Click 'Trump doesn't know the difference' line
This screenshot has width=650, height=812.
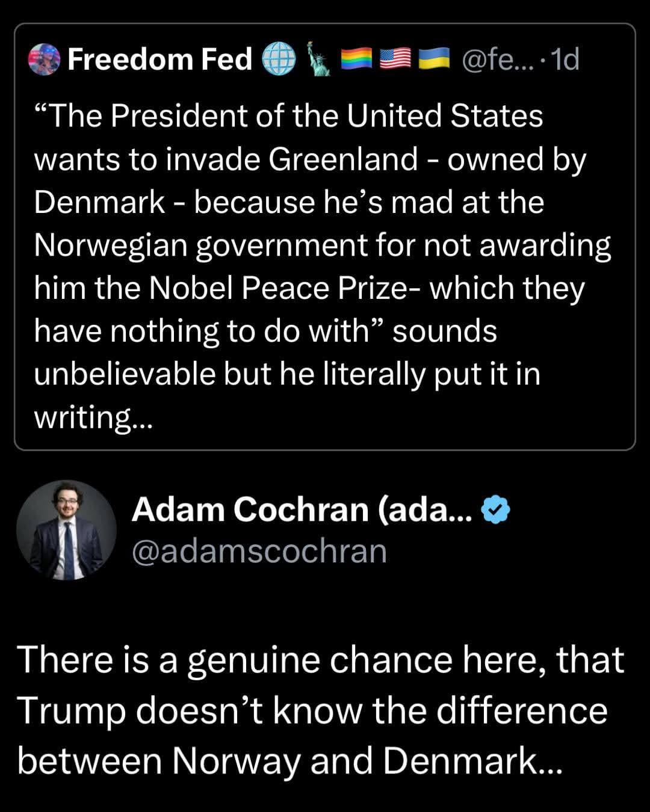pyautogui.click(x=312, y=710)
